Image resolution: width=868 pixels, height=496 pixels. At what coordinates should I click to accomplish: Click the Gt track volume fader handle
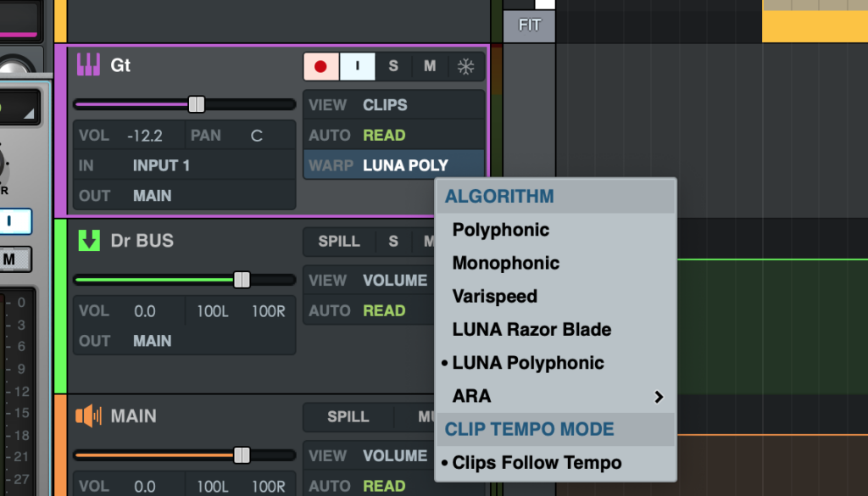click(x=197, y=104)
